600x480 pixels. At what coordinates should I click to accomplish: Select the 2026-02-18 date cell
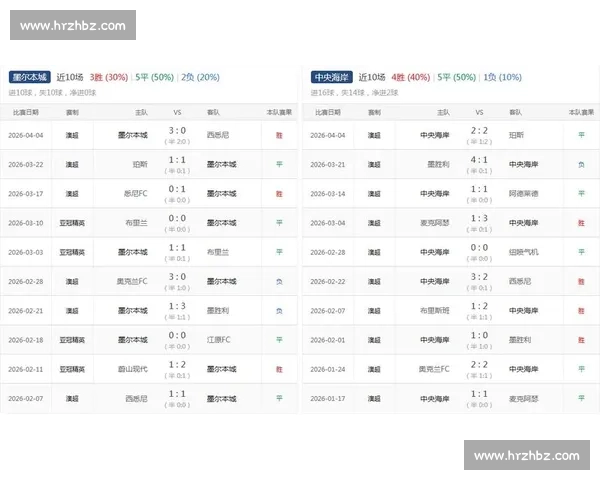tap(26, 340)
